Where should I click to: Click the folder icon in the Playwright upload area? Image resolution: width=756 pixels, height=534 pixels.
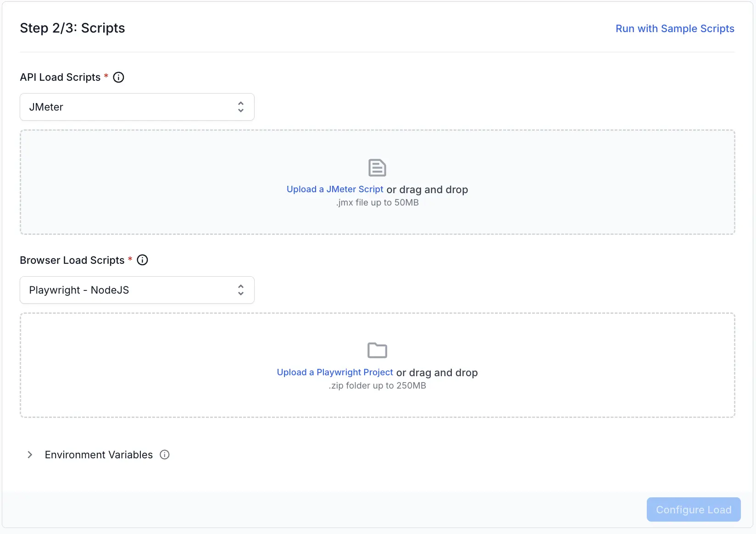click(377, 350)
